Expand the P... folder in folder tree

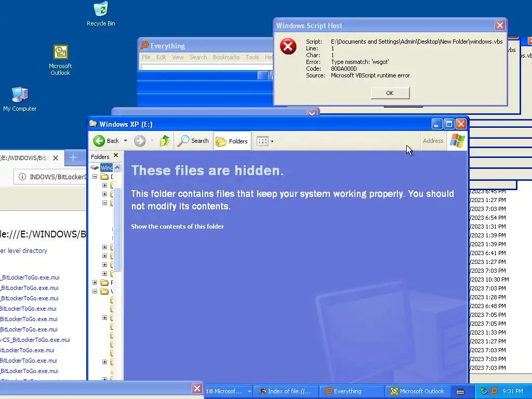(x=95, y=282)
